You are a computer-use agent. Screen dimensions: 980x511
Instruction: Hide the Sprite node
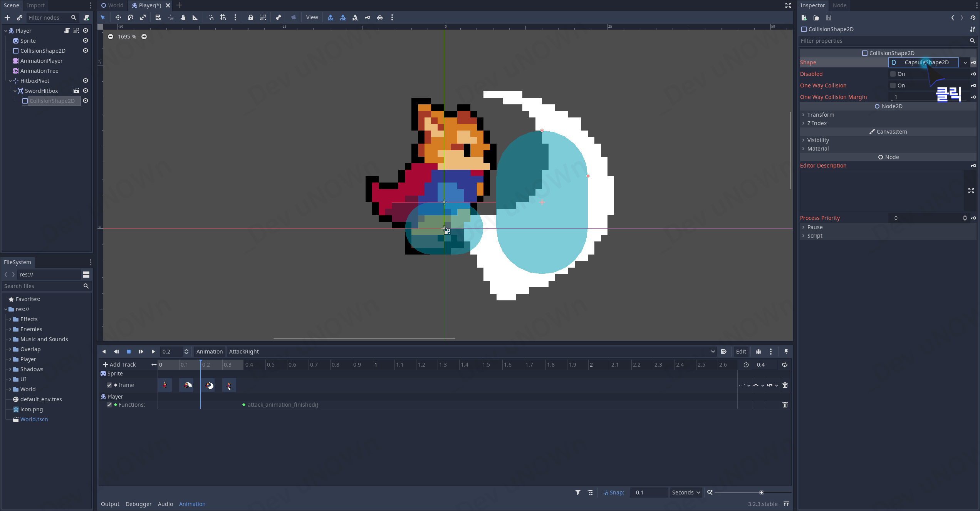[86, 41]
